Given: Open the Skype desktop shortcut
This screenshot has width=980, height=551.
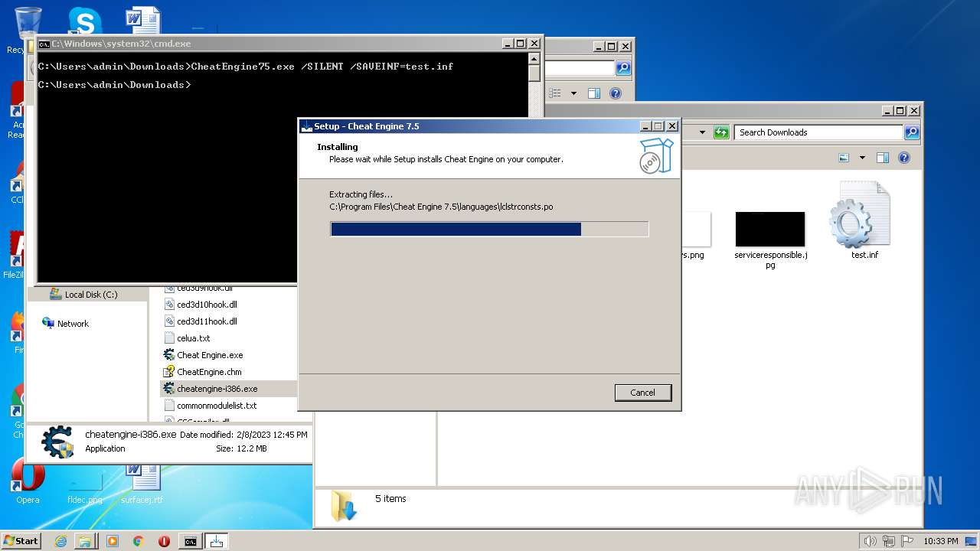Looking at the screenshot, I should click(85, 21).
